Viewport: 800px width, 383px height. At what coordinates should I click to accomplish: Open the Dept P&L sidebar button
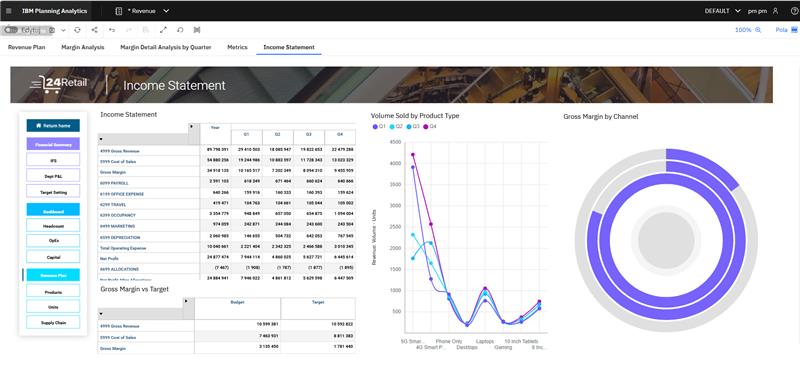(x=54, y=176)
